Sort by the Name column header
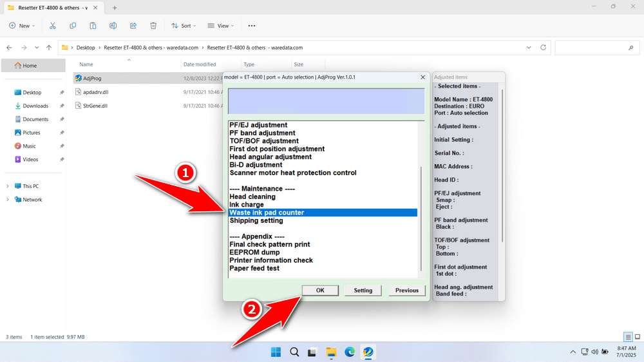 [x=86, y=64]
